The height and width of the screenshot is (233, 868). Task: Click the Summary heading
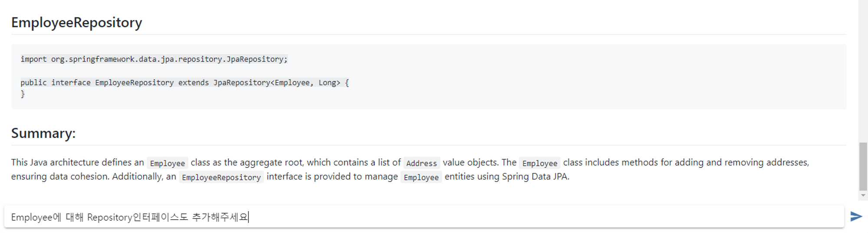43,133
